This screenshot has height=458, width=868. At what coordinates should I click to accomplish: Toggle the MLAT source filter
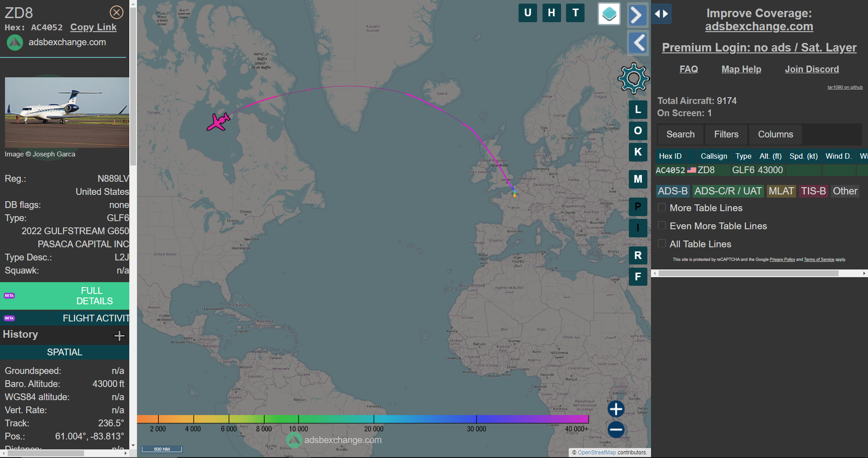(781, 191)
